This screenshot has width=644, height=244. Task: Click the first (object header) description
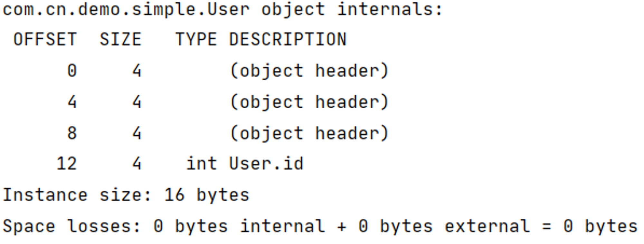(309, 71)
